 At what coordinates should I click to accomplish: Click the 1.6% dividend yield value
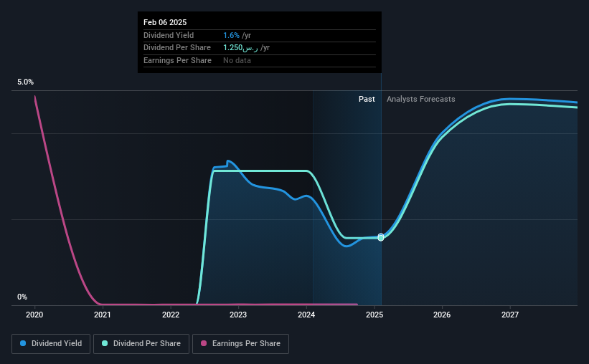click(231, 35)
